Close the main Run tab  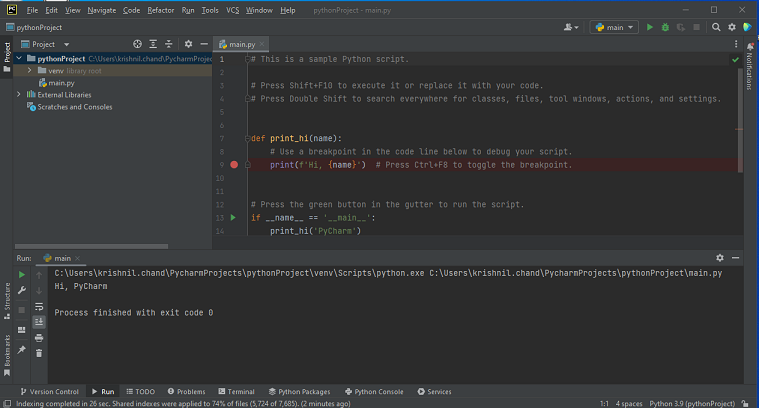point(77,258)
